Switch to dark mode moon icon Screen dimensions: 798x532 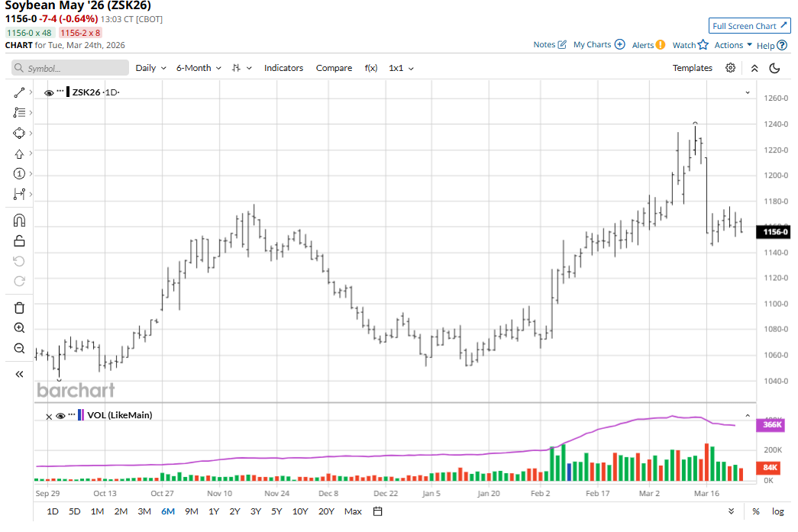click(774, 68)
